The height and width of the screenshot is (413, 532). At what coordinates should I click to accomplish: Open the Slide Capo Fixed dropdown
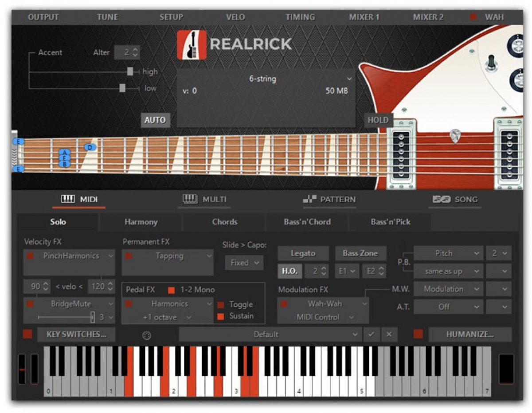[x=244, y=263]
